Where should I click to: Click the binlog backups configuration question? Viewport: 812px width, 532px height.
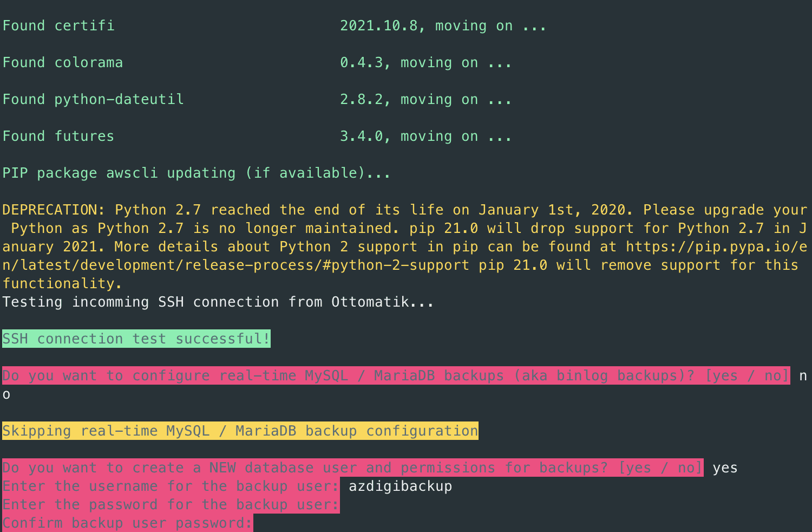(395, 376)
